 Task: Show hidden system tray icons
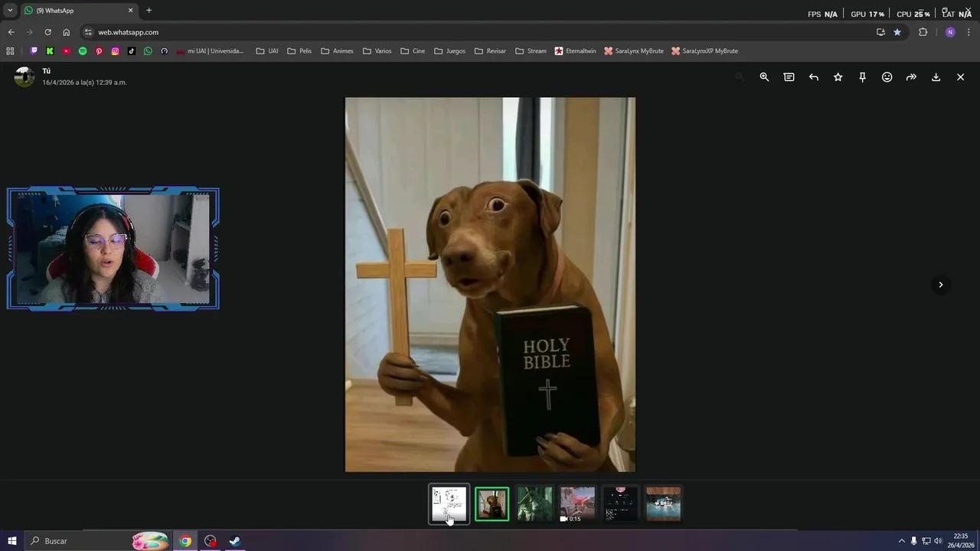point(901,541)
